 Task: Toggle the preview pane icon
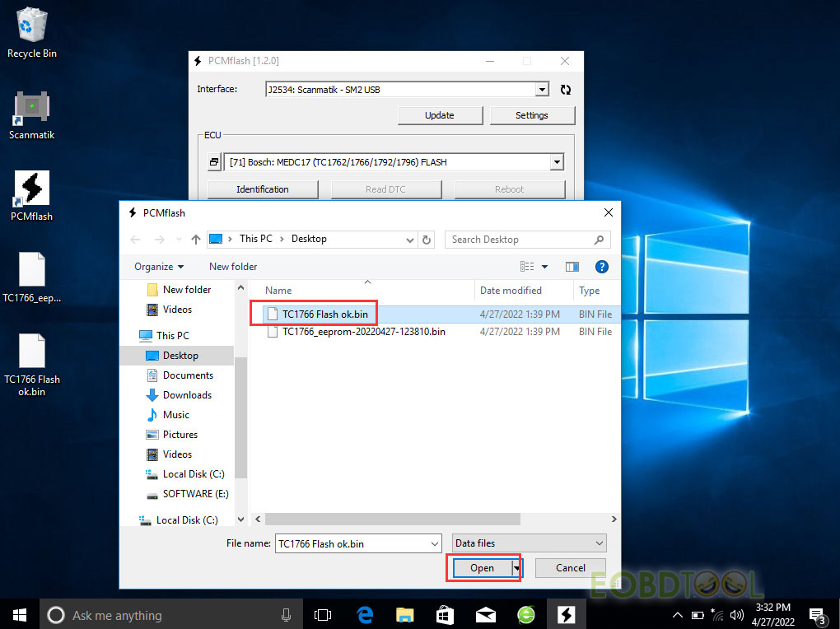[x=572, y=266]
